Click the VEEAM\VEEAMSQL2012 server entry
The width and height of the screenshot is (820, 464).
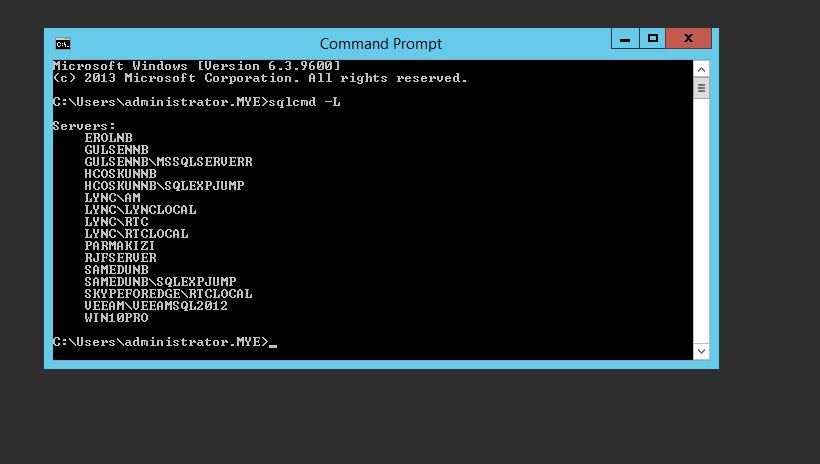[x=156, y=306]
